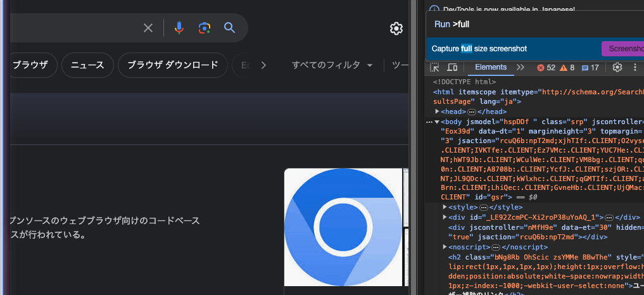Expand the noscript element node
644x295 pixels.
(445, 247)
